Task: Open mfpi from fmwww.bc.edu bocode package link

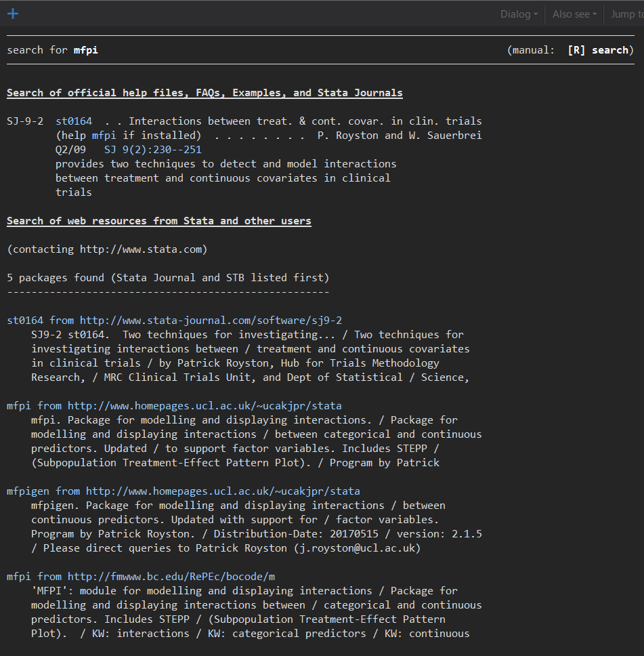Action: tap(141, 577)
